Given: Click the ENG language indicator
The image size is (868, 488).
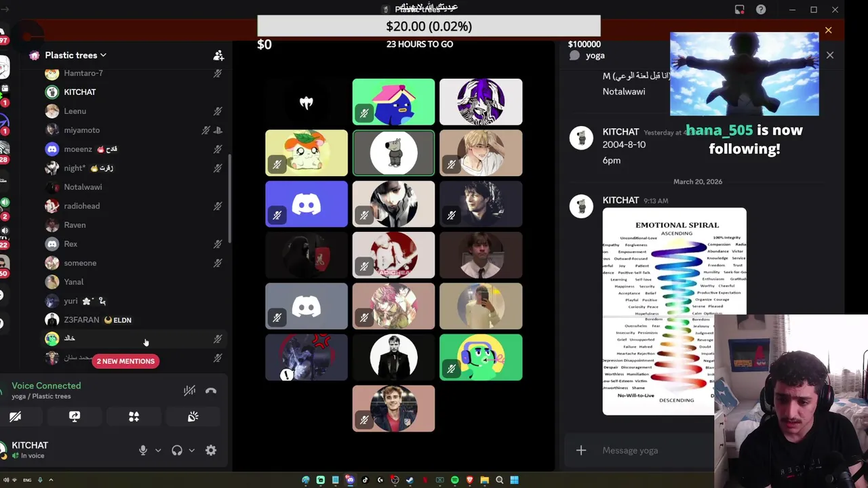Looking at the screenshot, I should click(27, 480).
